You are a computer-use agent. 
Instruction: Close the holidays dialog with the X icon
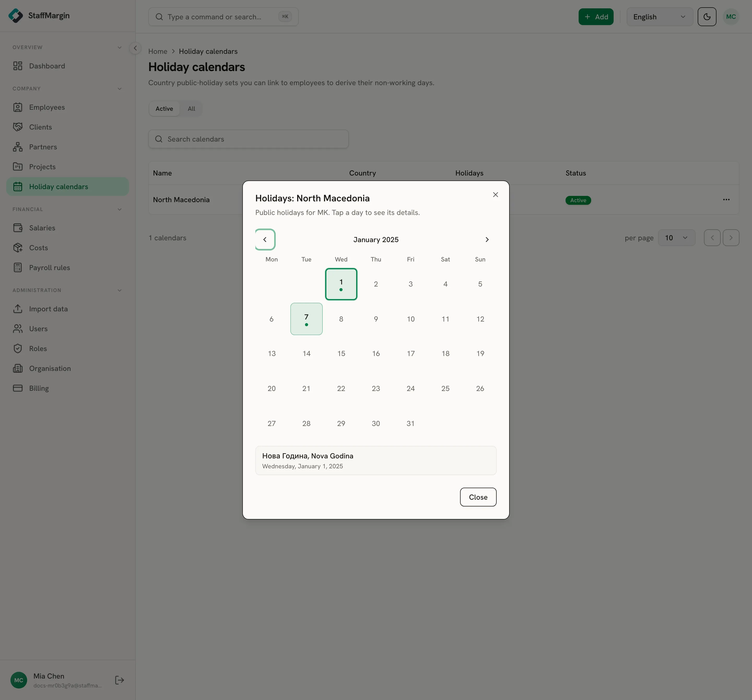point(495,195)
